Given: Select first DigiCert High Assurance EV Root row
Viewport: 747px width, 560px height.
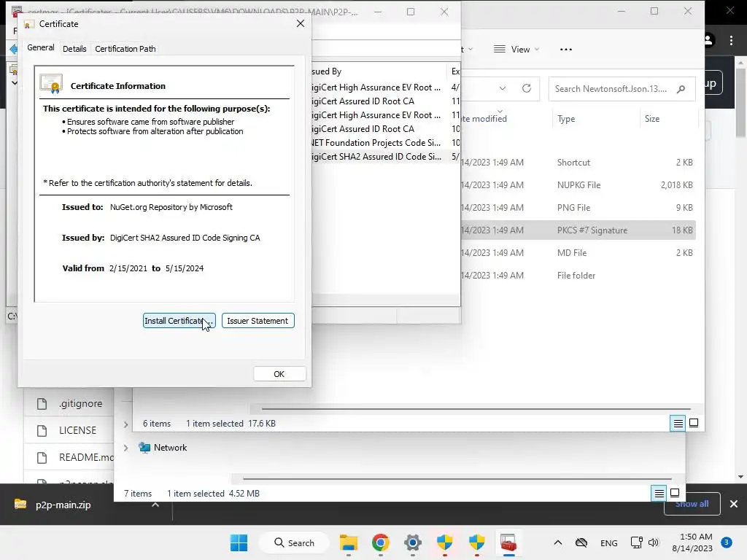Looking at the screenshot, I should point(386,87).
